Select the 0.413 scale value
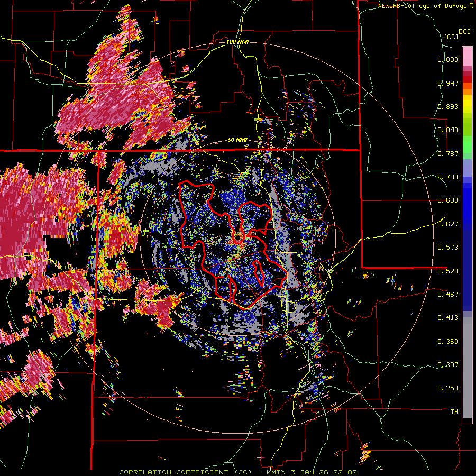 click(x=448, y=318)
